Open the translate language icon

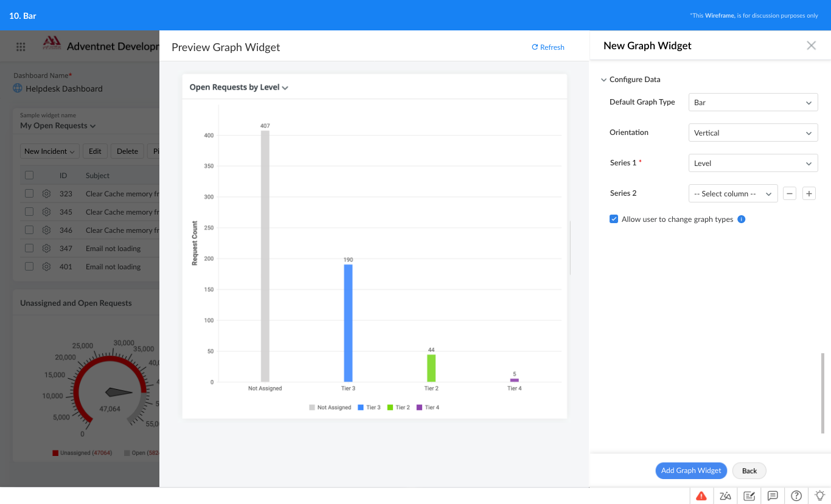pyautogui.click(x=725, y=495)
